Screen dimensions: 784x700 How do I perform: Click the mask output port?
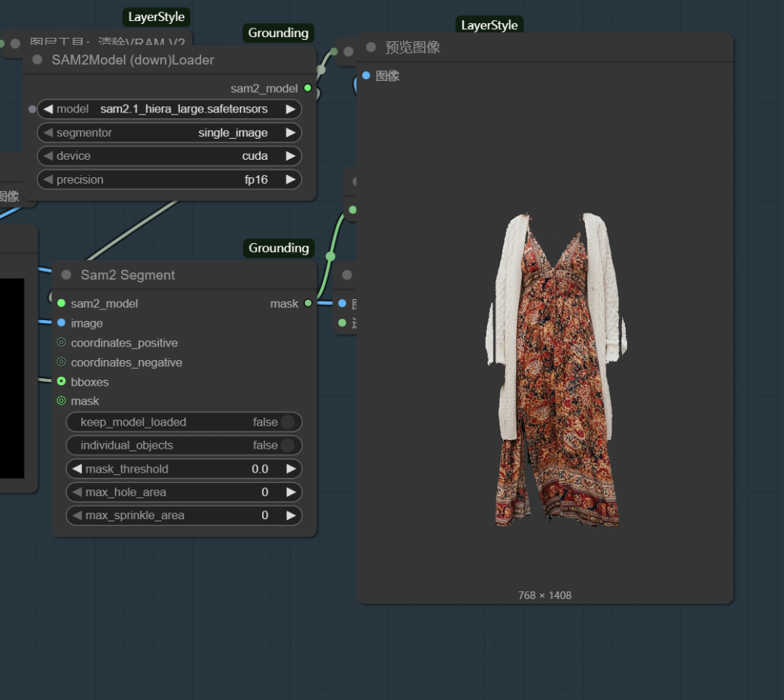[x=308, y=303]
